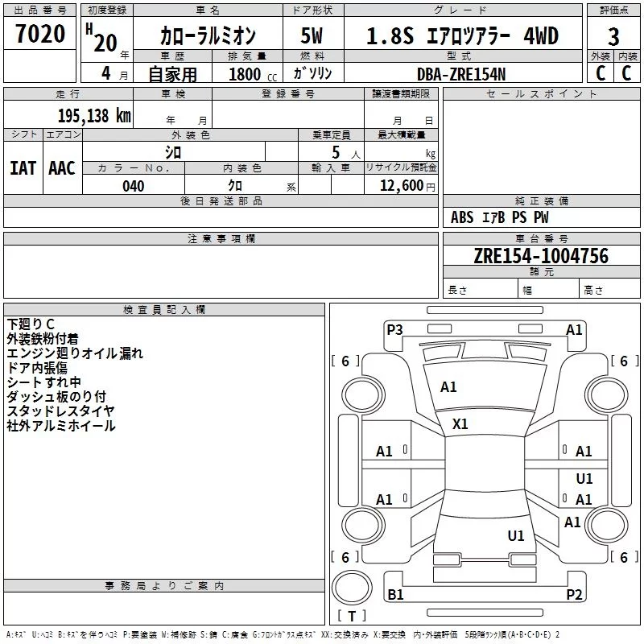
Task: Select the seating capacity 5 人
Action: (346, 152)
